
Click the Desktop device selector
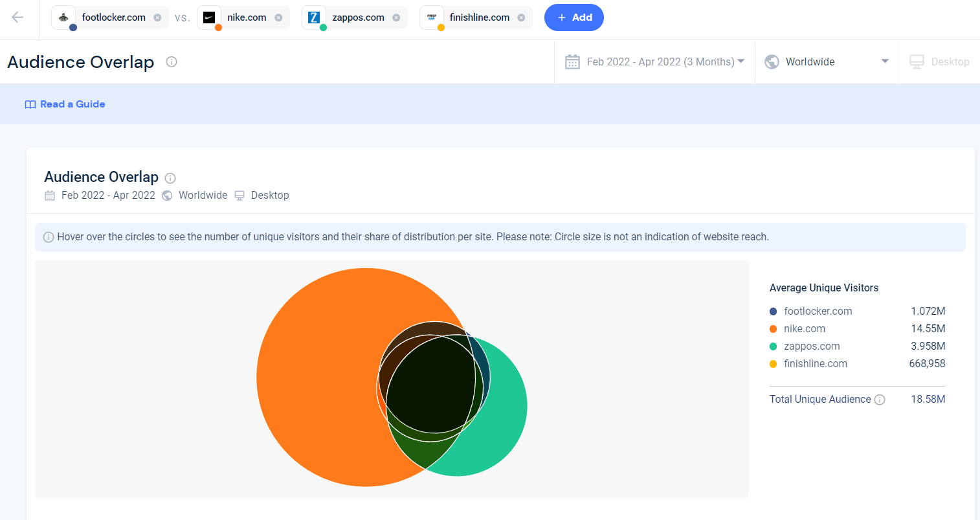pyautogui.click(x=939, y=62)
